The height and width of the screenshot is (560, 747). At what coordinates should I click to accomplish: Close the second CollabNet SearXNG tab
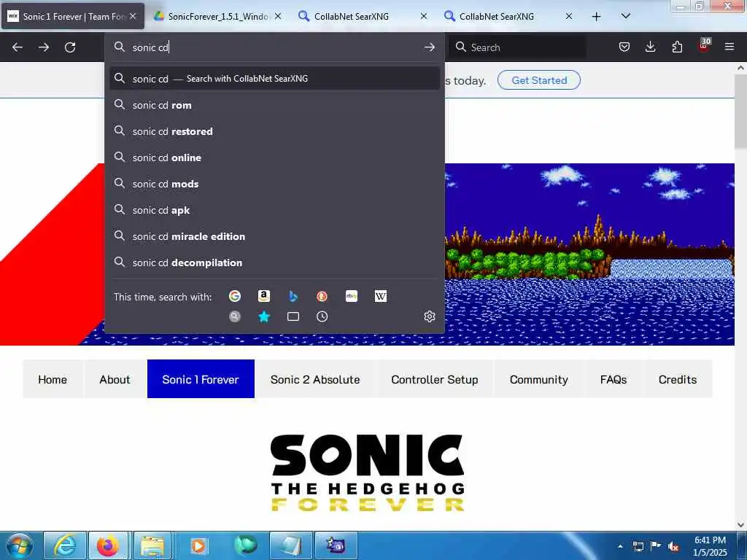pos(569,16)
